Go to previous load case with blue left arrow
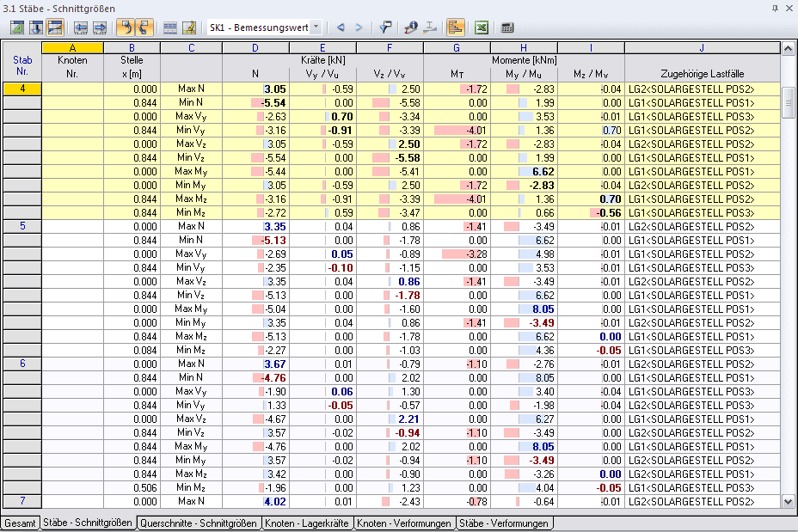 341,28
